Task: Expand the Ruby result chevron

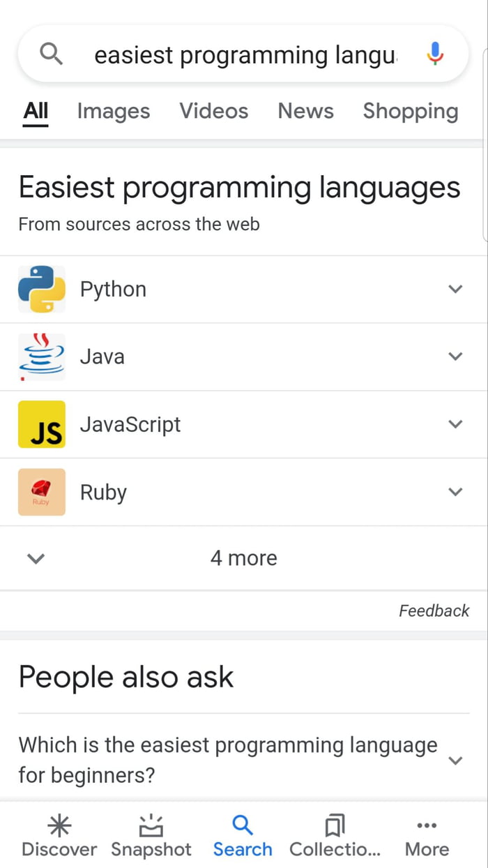Action: click(455, 492)
